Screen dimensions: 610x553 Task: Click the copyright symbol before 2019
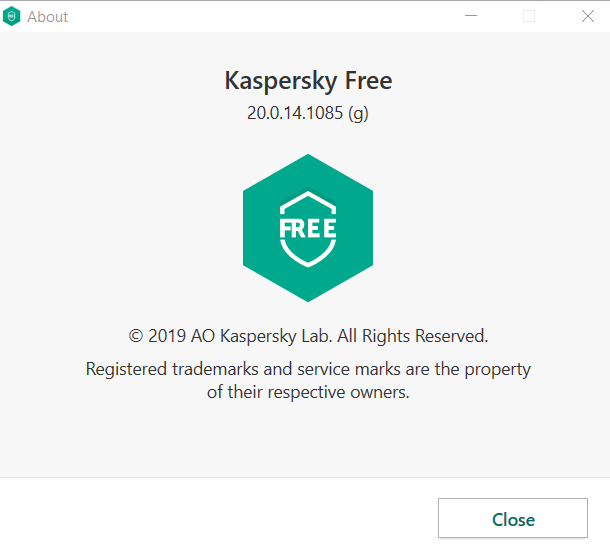tap(135, 336)
